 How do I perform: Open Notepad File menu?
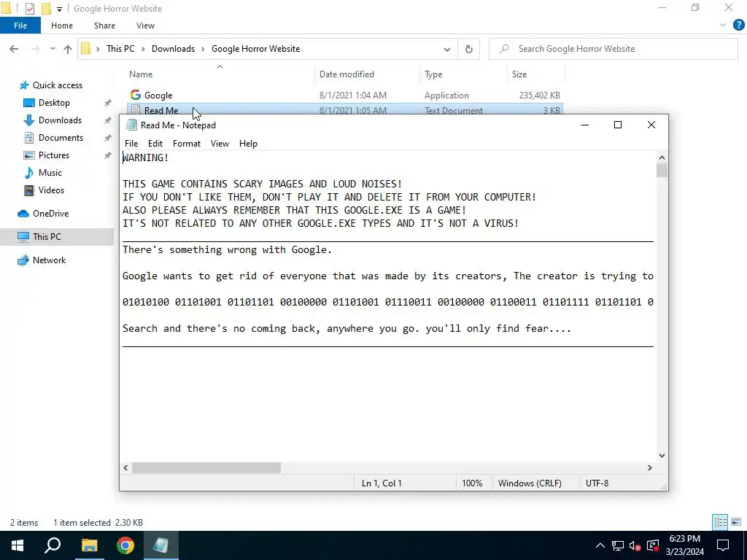coord(131,144)
